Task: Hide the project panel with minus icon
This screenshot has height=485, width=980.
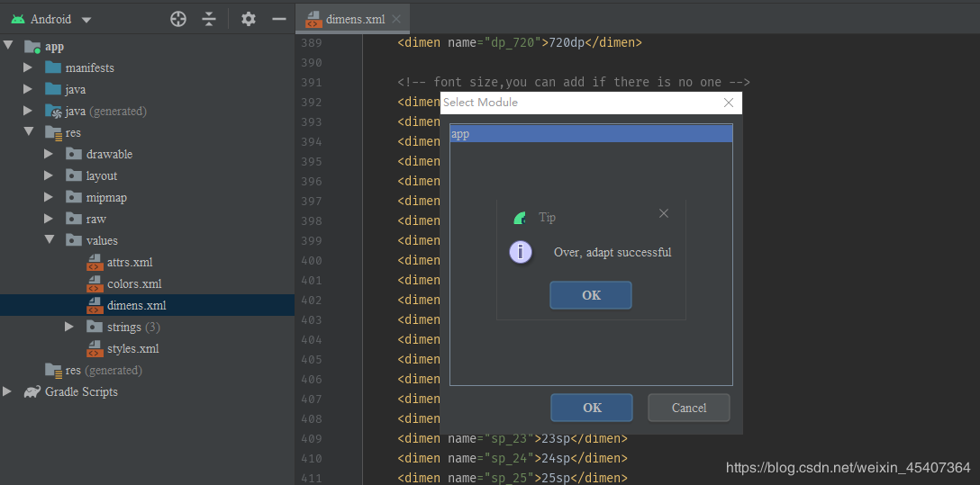Action: point(279,19)
